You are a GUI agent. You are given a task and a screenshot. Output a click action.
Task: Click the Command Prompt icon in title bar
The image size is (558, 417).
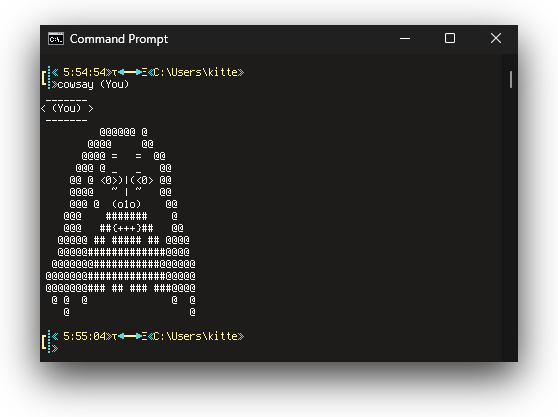click(56, 39)
